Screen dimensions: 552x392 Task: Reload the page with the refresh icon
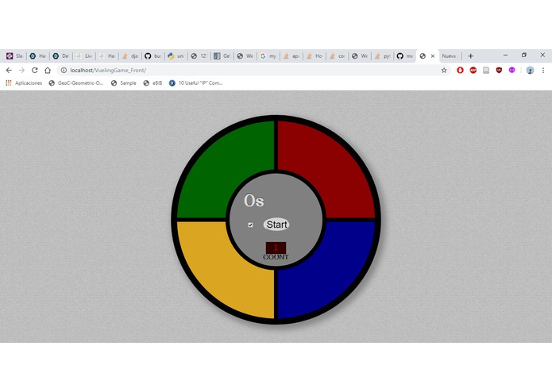[34, 71]
